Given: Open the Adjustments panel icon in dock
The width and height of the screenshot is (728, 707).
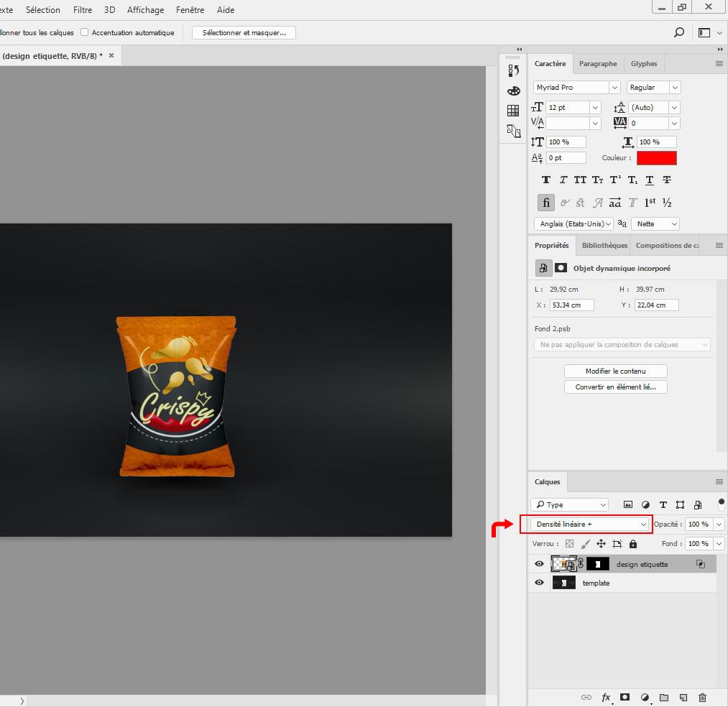Looking at the screenshot, I should pos(513,131).
